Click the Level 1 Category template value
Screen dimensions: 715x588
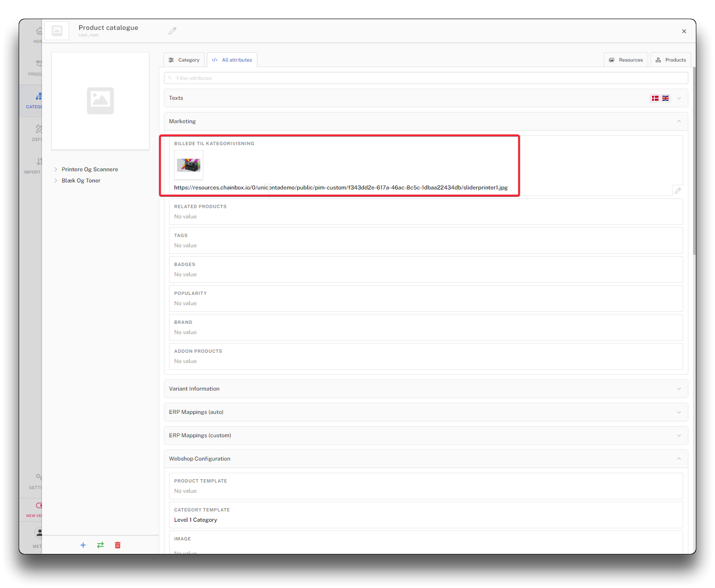pos(196,520)
